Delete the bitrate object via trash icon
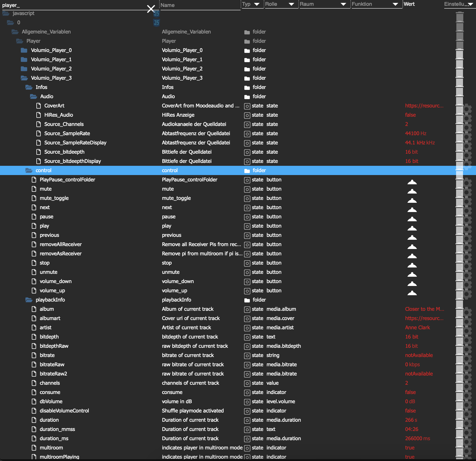This screenshot has height=461, width=476. click(460, 359)
